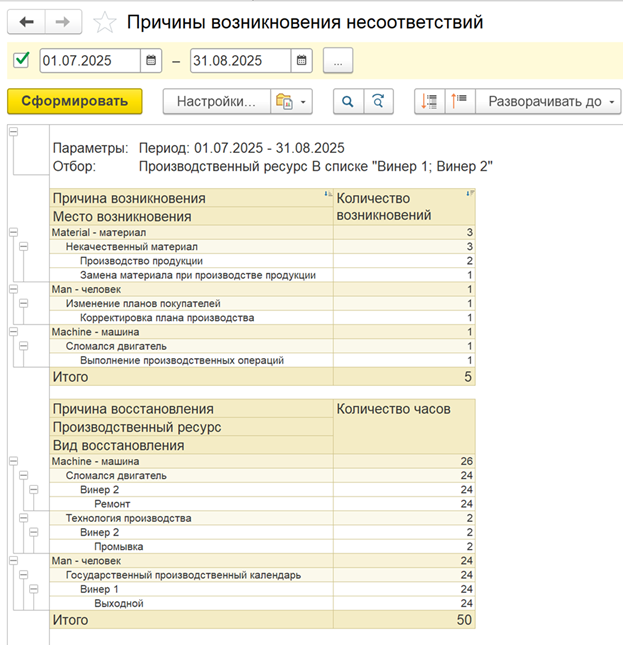
Task: Open dropdown arrow next to report variants
Action: coord(303,101)
